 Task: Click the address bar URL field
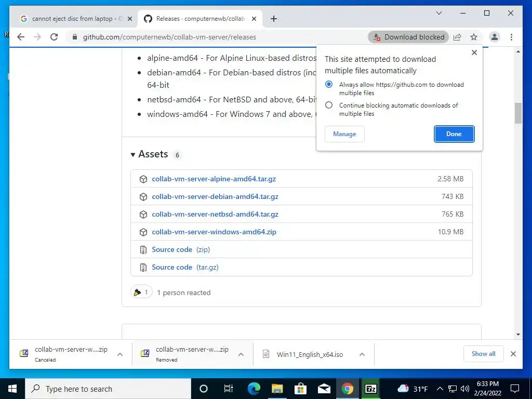point(217,37)
